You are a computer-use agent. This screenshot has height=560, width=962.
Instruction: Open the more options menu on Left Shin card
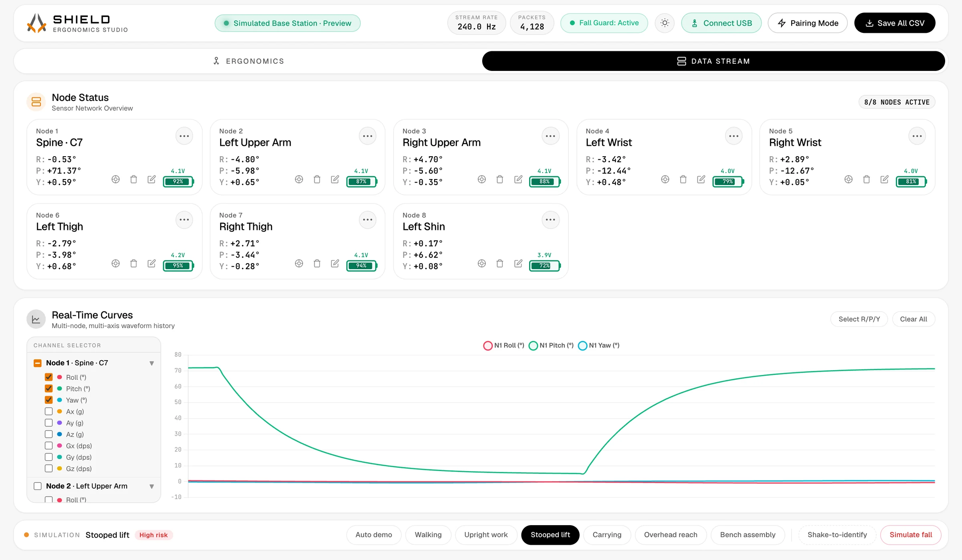click(x=551, y=220)
